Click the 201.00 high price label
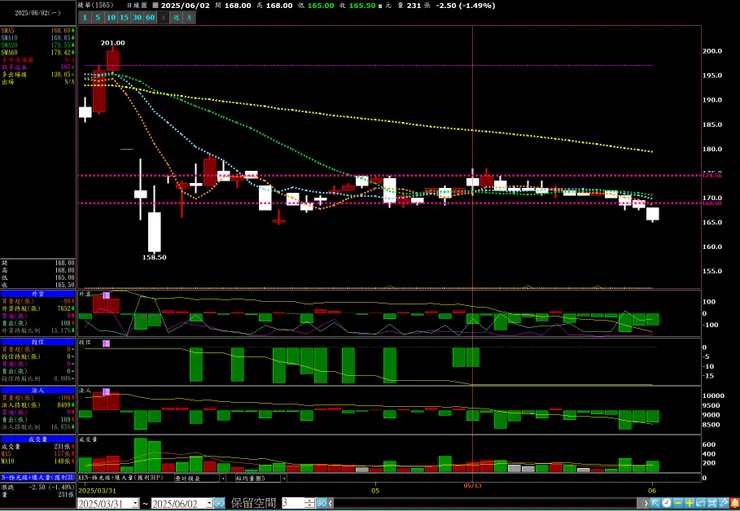 (113, 43)
